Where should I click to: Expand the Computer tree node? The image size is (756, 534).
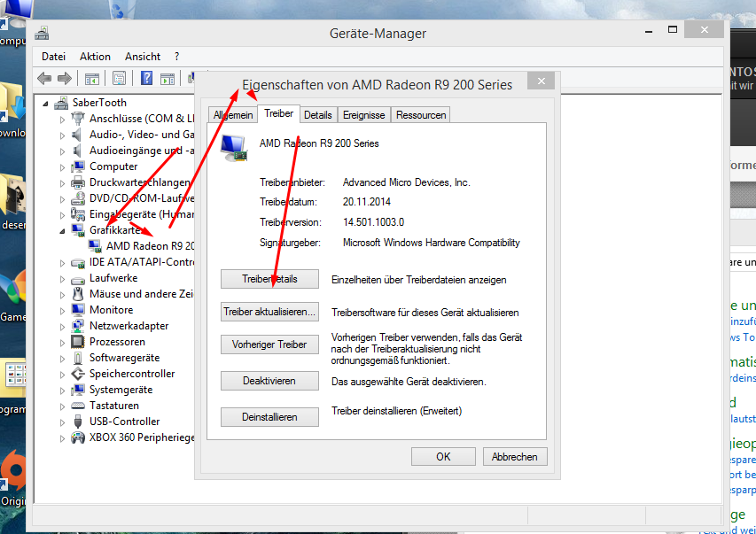click(62, 167)
